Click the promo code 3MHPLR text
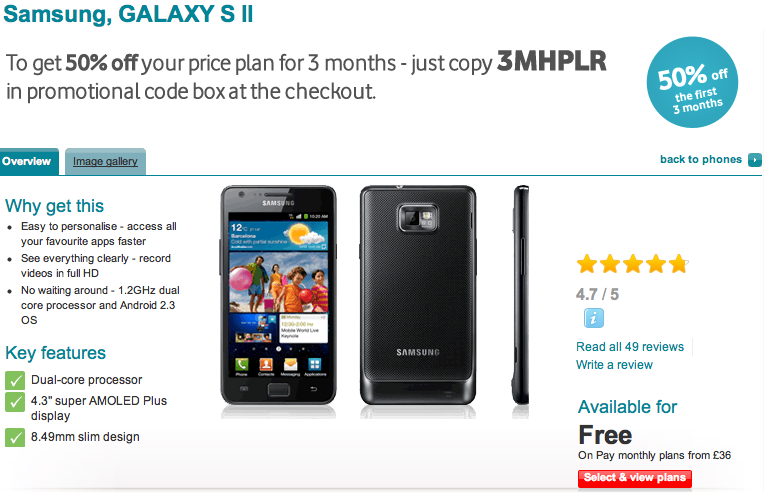 552,61
